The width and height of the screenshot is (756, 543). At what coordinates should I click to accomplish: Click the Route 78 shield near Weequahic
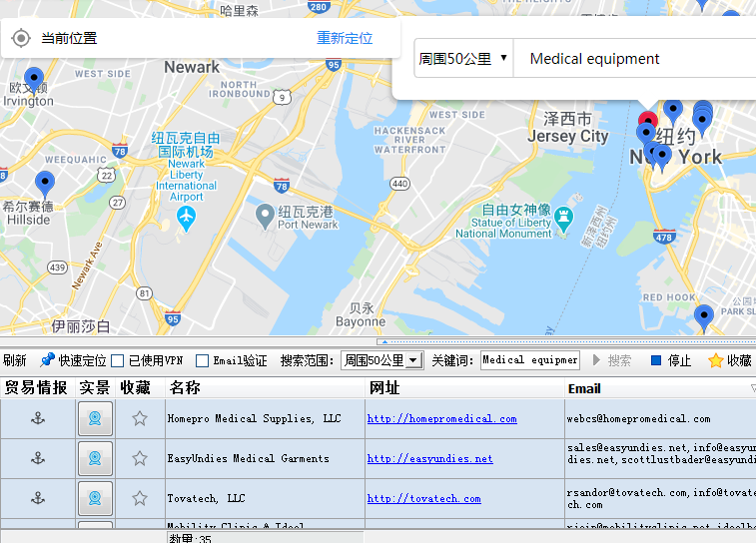point(120,151)
